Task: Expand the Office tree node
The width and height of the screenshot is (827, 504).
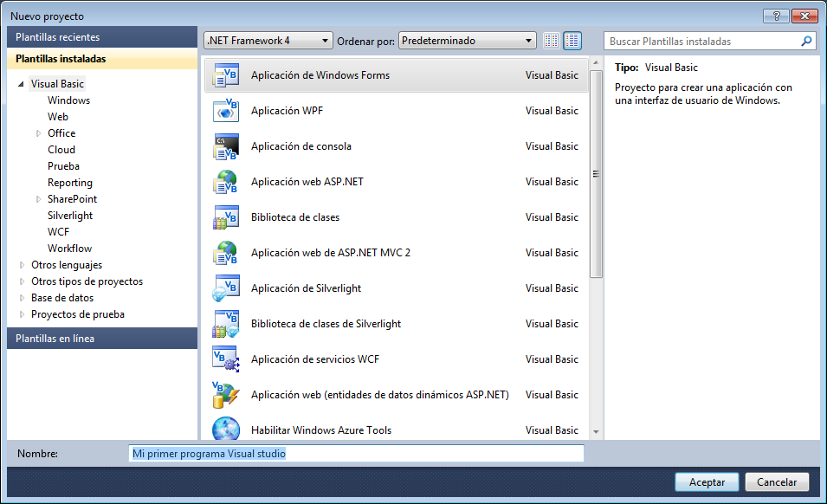Action: coord(37,132)
